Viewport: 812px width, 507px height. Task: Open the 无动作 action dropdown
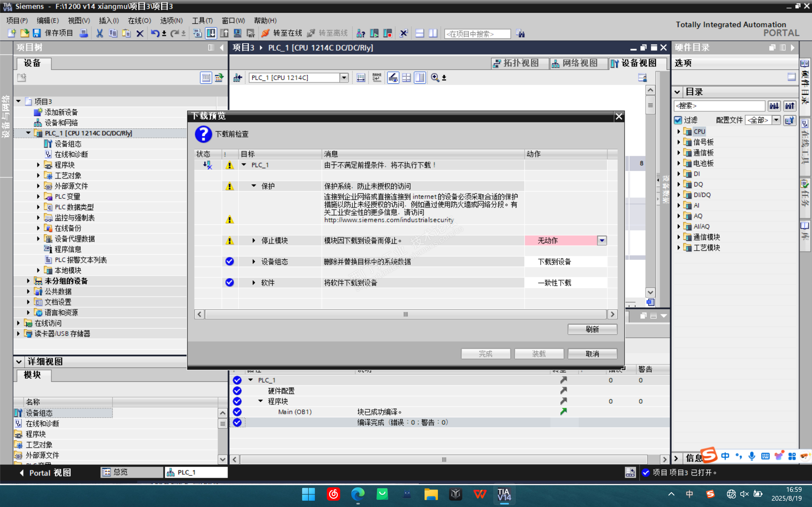pyautogui.click(x=602, y=240)
